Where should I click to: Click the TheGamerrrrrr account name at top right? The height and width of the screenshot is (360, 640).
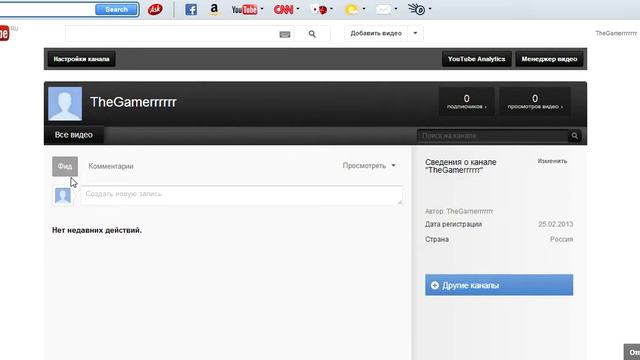tap(616, 33)
